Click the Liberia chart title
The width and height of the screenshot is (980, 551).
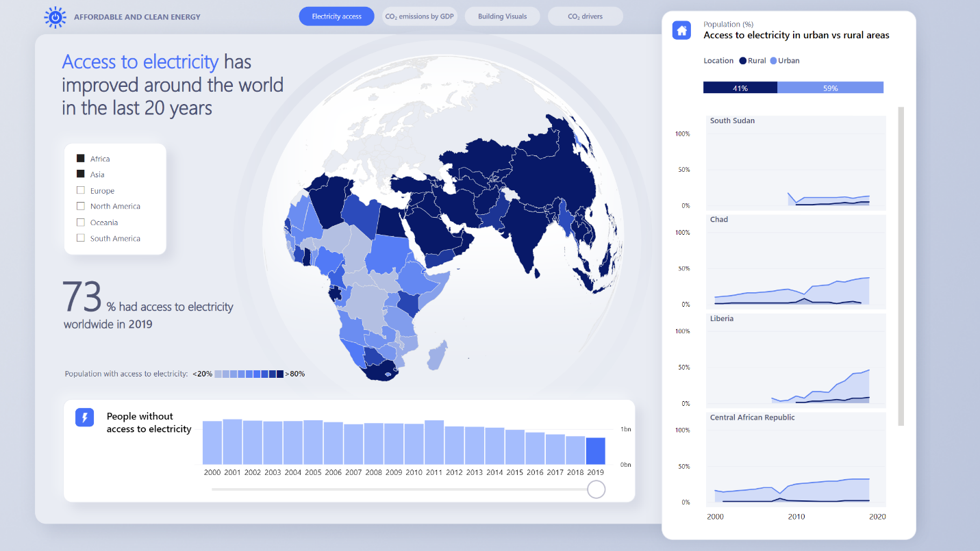[x=722, y=319]
